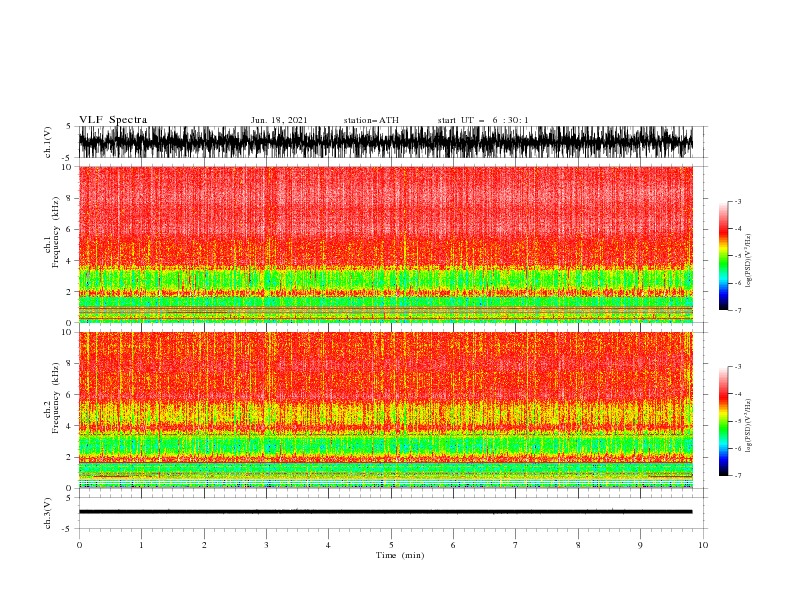Click the "Time (min)" axis title
Viewport: 792px width, 612px height.
[400, 555]
